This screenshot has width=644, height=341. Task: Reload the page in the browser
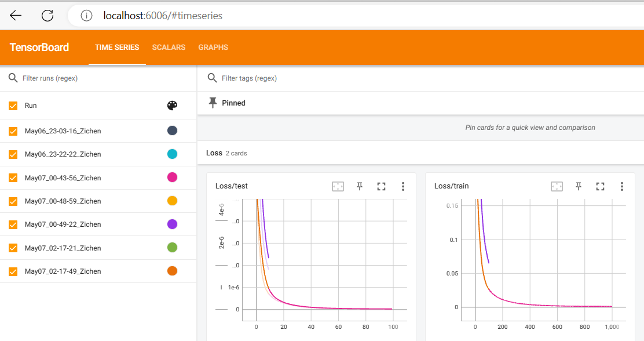tap(47, 16)
